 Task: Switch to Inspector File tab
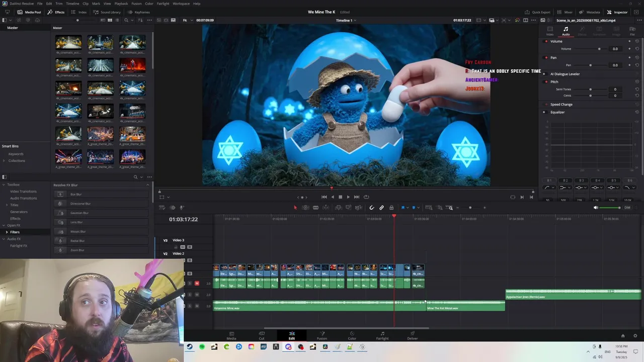point(632,31)
